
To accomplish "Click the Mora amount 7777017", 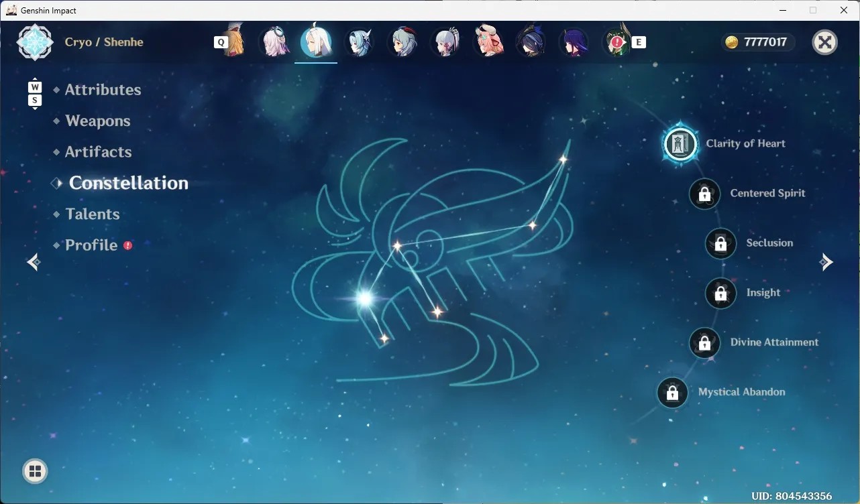I will 765,42.
